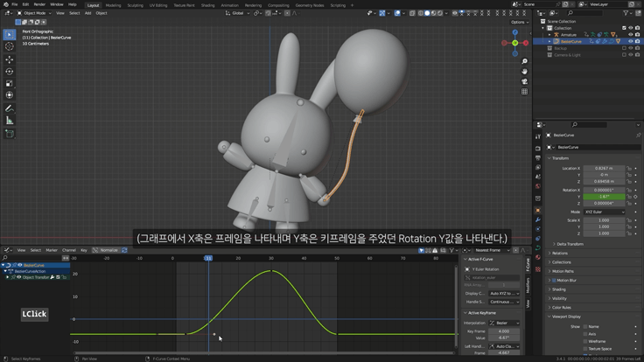The width and height of the screenshot is (644, 362).
Task: Click the current frame marker 11
Action: [x=208, y=258]
